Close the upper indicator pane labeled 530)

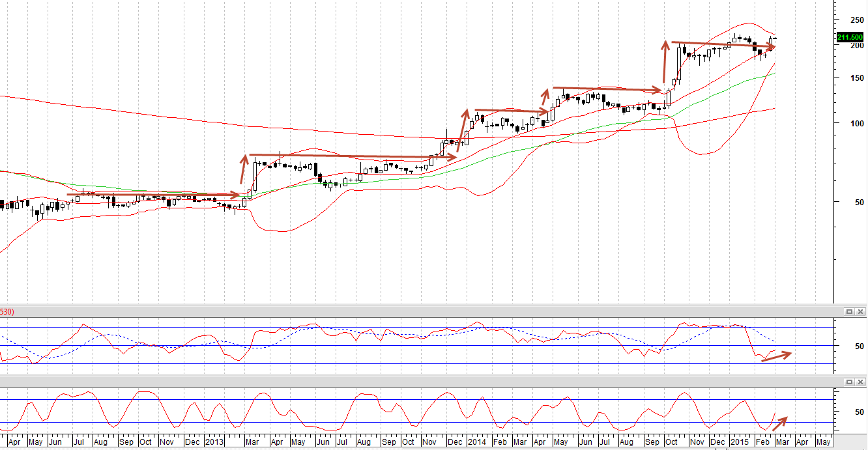[860, 312]
